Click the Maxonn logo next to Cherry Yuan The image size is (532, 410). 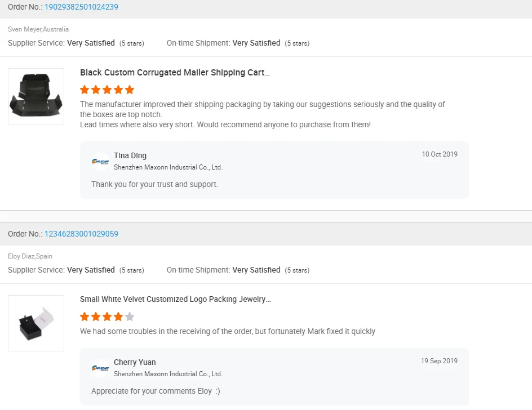[x=100, y=368]
